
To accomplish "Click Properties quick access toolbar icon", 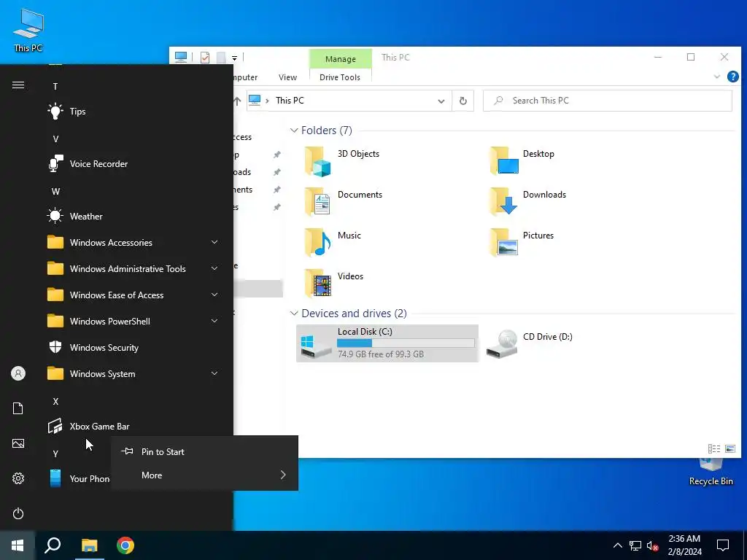I will 205,58.
